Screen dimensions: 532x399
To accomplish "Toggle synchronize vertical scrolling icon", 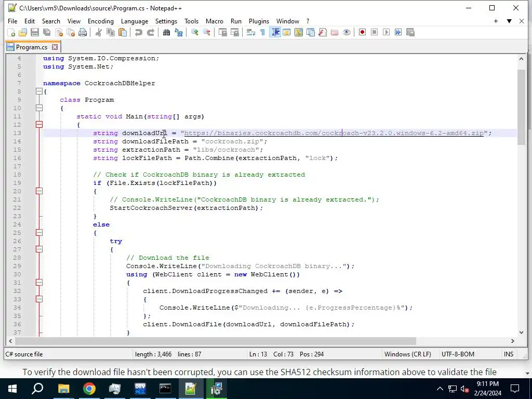I will pyautogui.click(x=222, y=32).
